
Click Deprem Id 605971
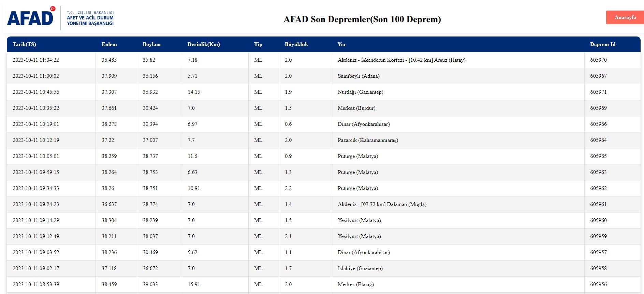pyautogui.click(x=598, y=92)
